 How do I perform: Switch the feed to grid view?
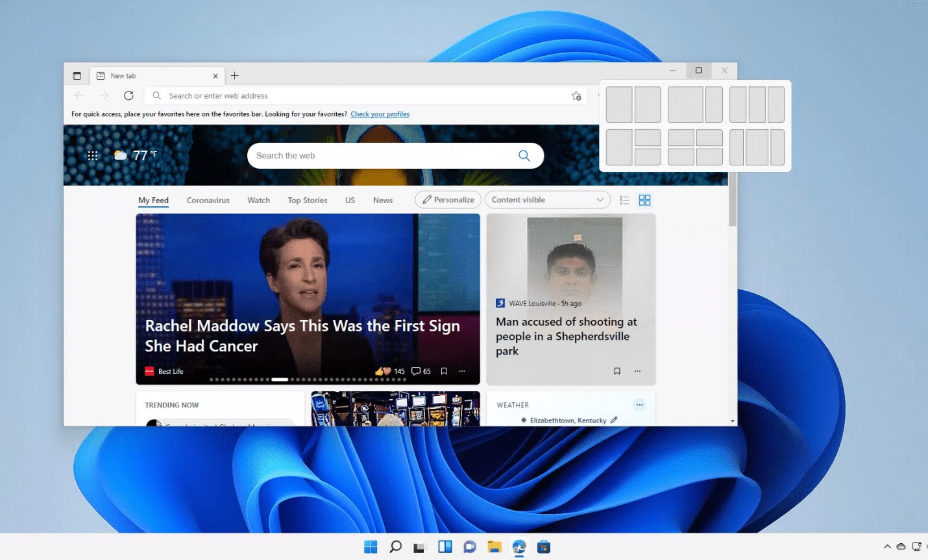[x=644, y=200]
